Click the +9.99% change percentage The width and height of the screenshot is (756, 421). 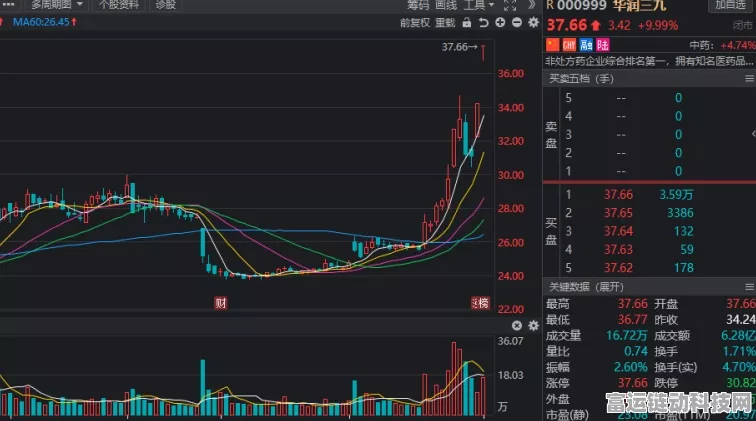coord(658,25)
